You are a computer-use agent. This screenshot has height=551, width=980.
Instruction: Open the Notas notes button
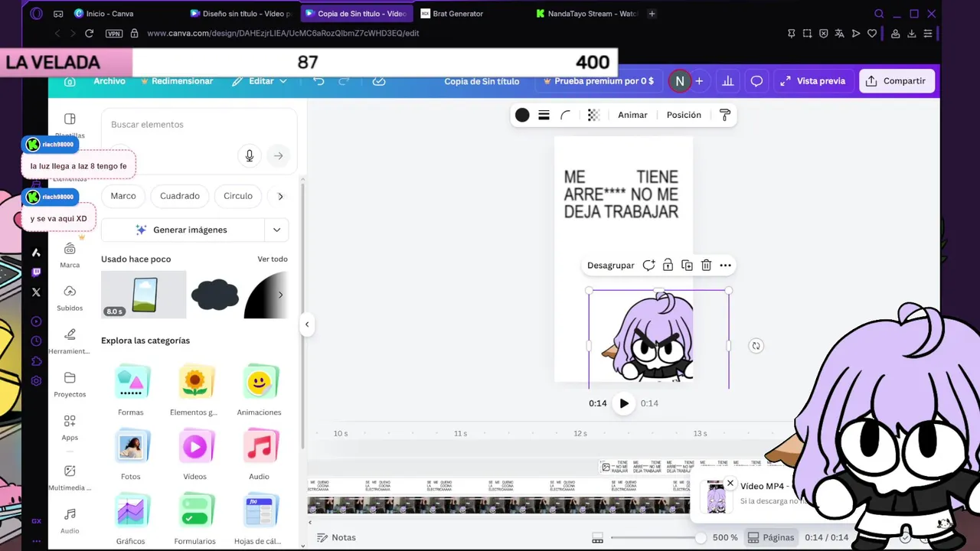click(x=336, y=538)
